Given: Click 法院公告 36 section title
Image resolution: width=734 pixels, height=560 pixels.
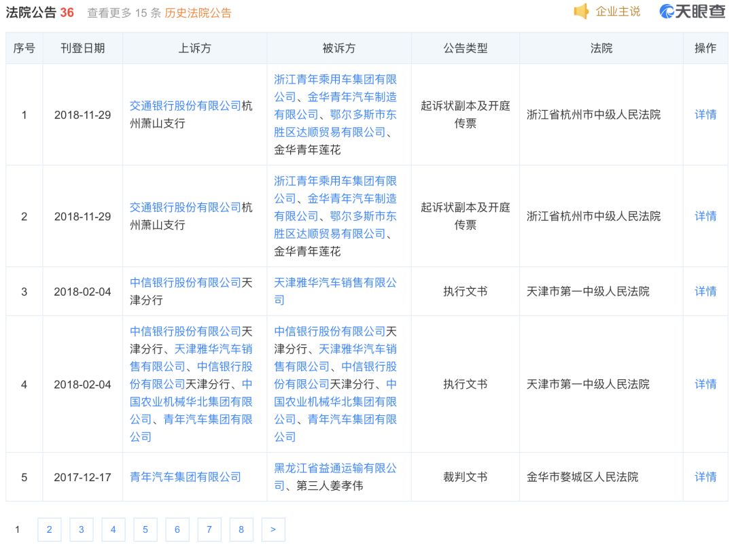Looking at the screenshot, I should tap(40, 13).
